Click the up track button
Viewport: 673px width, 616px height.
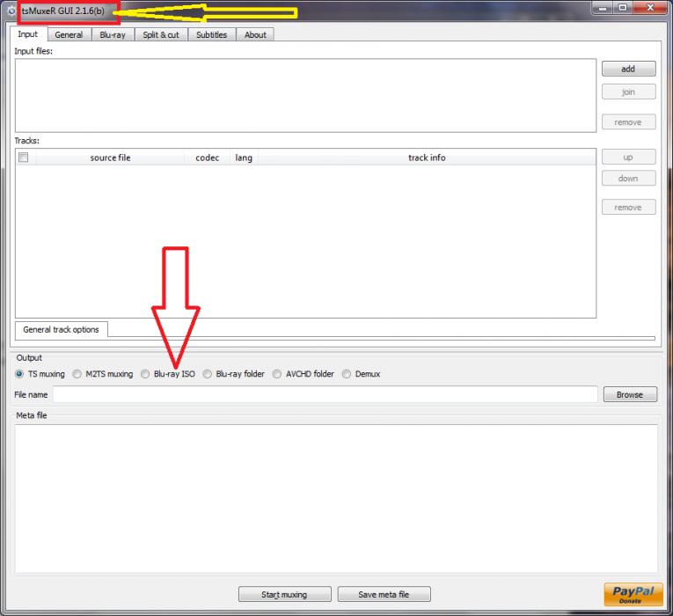point(628,158)
